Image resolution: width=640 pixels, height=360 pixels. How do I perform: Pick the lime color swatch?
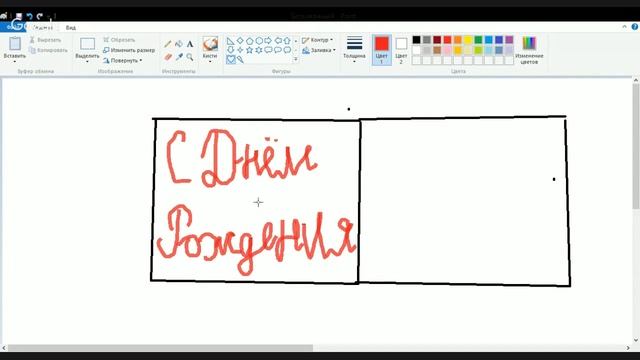pos(478,50)
